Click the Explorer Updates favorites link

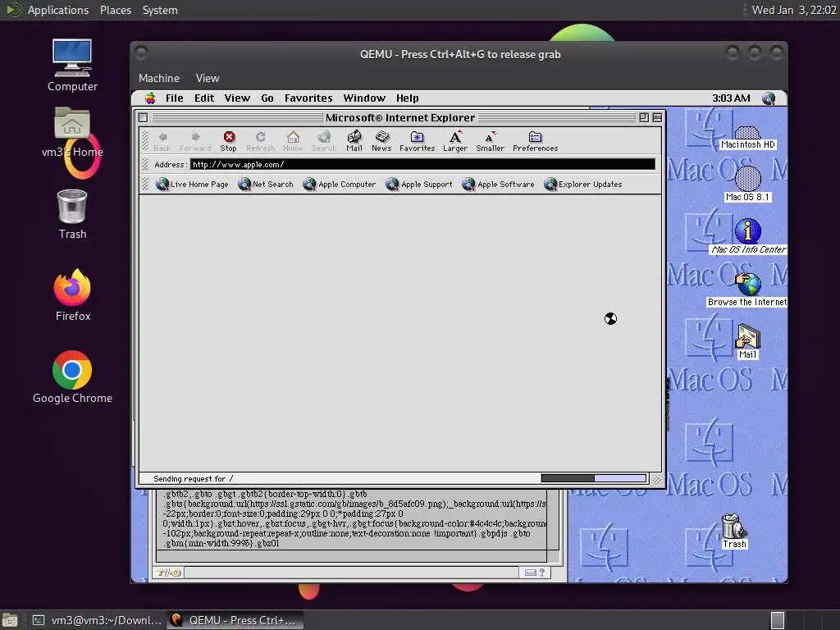tap(583, 185)
